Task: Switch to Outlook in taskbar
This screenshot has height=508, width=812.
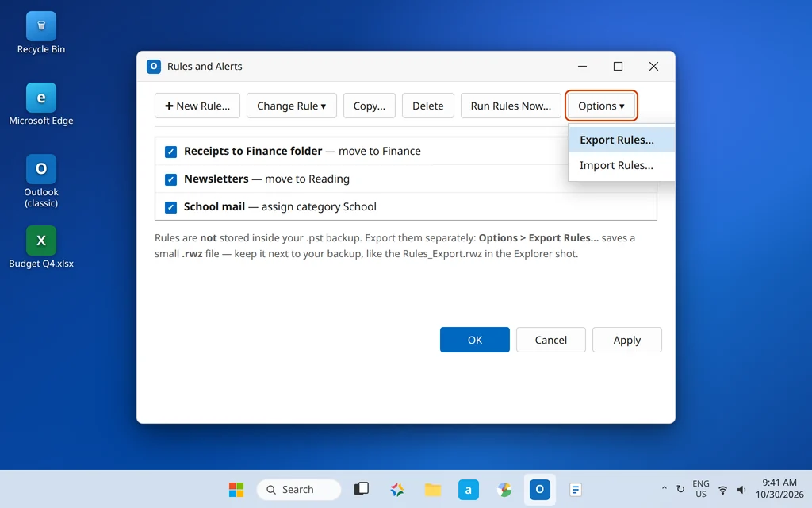Action: [x=539, y=489]
